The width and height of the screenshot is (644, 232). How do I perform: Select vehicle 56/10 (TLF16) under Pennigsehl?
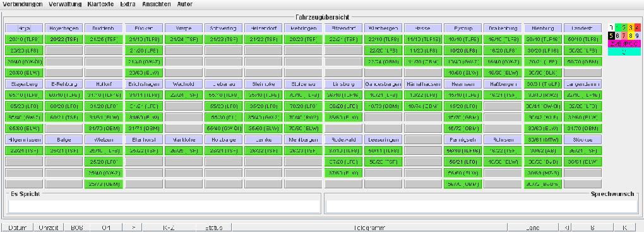463,150
